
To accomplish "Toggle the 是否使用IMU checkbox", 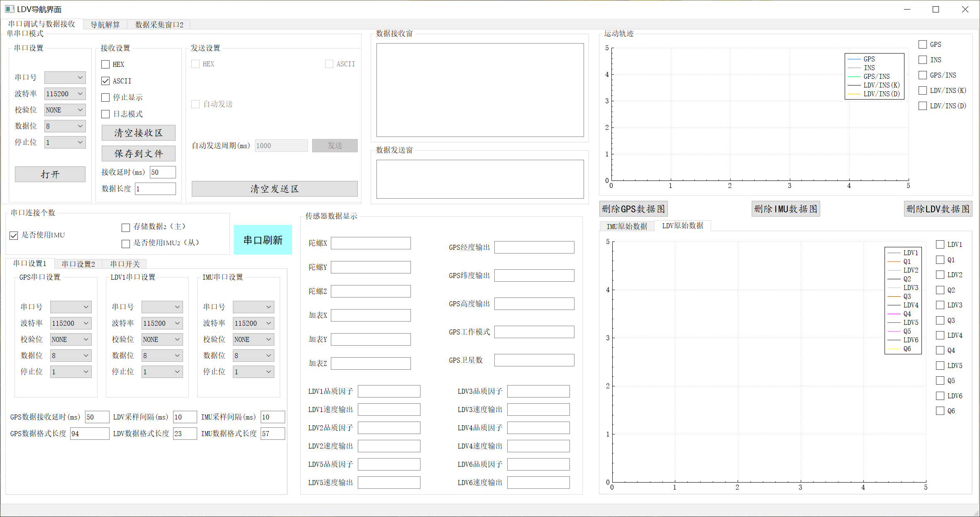I will pyautogui.click(x=14, y=235).
